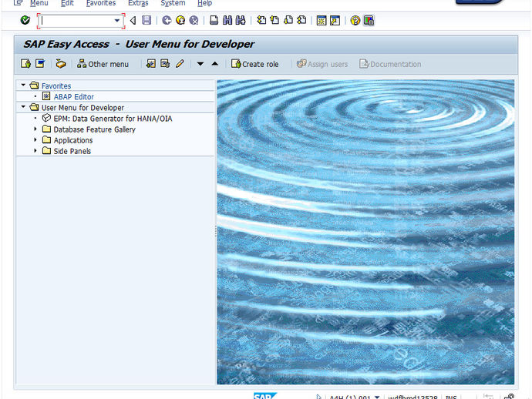Go to Last Page icon
This screenshot has height=399, width=532.
pyautogui.click(x=301, y=20)
